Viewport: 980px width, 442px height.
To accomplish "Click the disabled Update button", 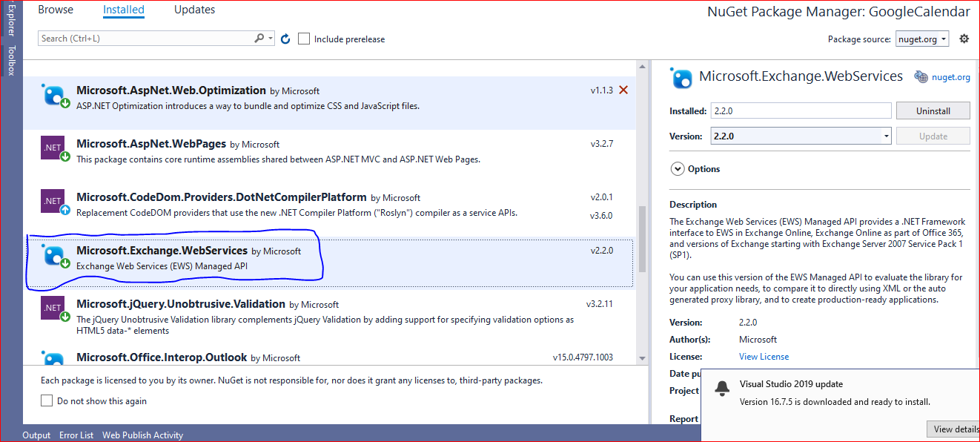I will pos(933,136).
